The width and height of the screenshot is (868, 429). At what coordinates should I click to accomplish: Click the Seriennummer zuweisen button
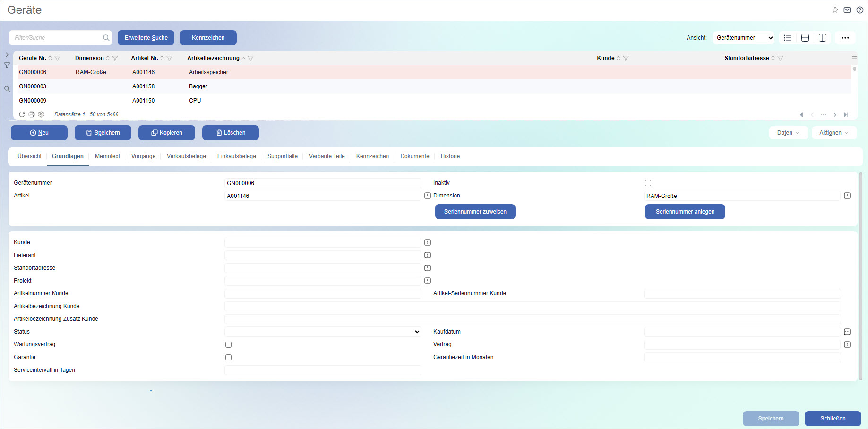tap(475, 212)
